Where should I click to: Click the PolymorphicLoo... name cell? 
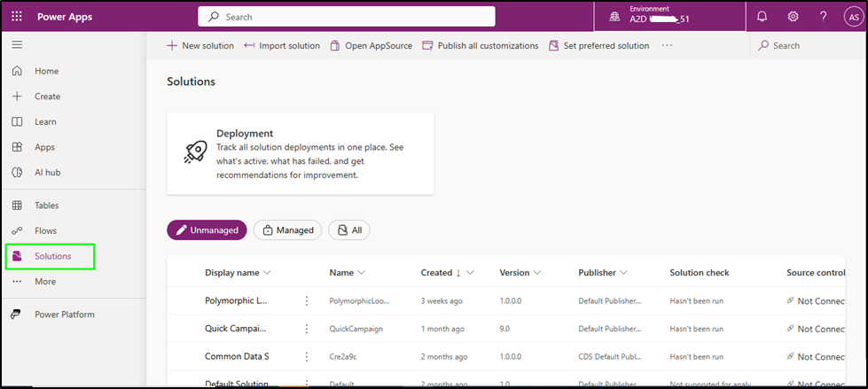coord(359,301)
